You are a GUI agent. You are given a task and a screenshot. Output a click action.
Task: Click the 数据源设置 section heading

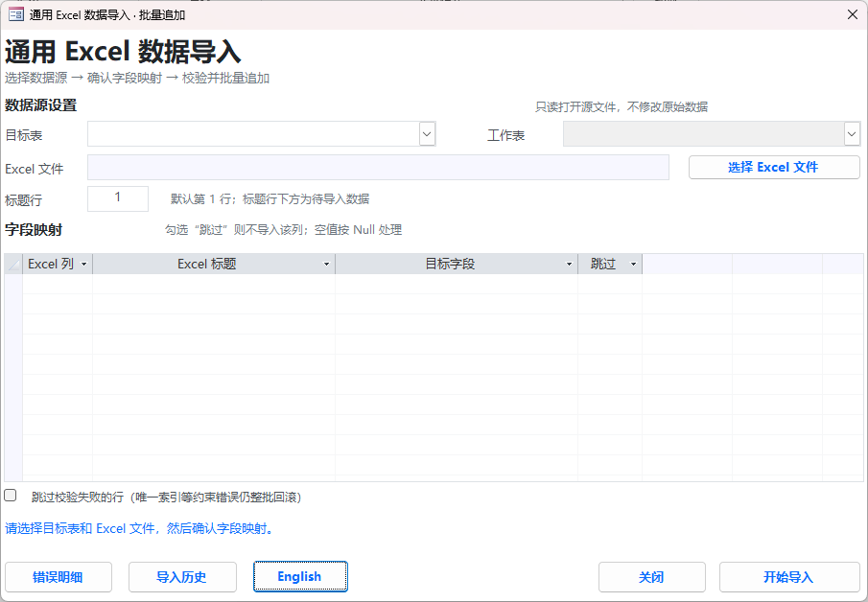point(40,105)
